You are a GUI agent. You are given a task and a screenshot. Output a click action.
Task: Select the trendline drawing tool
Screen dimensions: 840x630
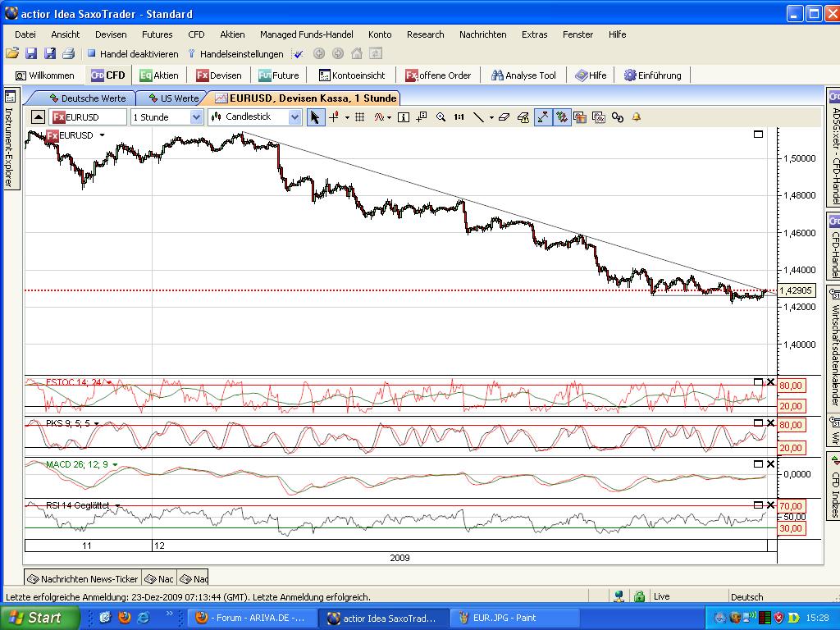click(x=479, y=117)
